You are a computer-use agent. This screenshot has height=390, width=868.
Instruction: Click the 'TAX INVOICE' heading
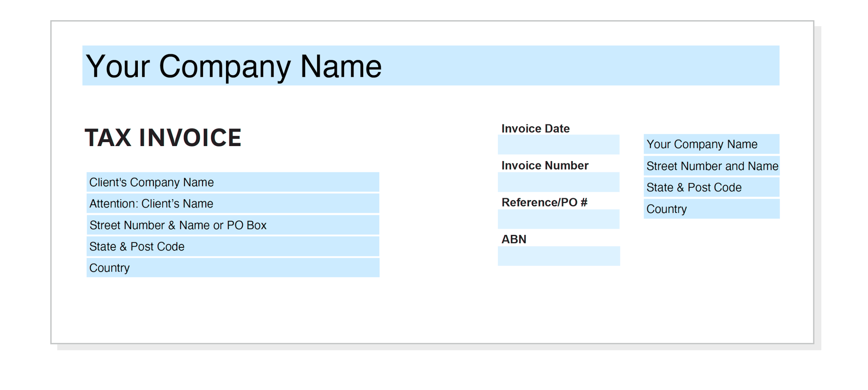(163, 138)
